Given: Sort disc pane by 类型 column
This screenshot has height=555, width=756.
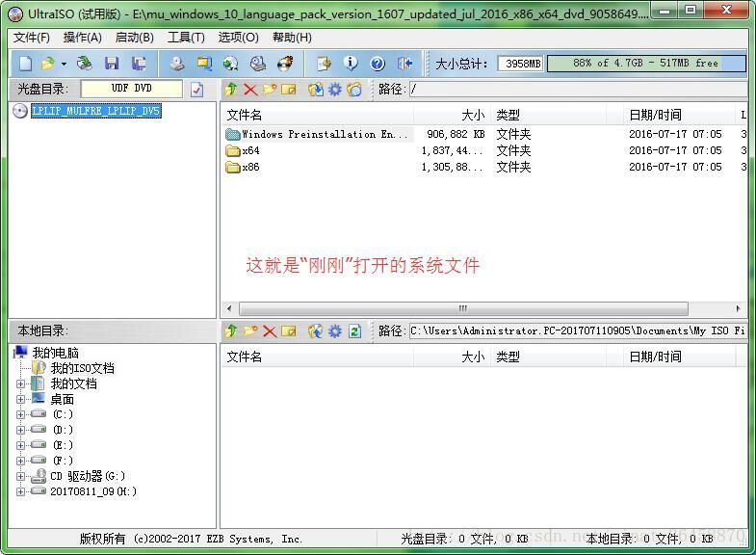Looking at the screenshot, I should (548, 116).
